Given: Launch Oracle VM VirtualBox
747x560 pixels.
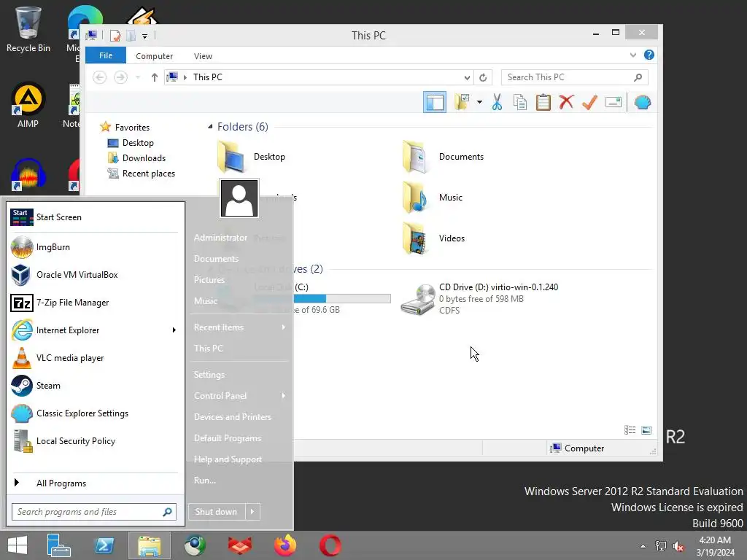Looking at the screenshot, I should click(x=94, y=275).
